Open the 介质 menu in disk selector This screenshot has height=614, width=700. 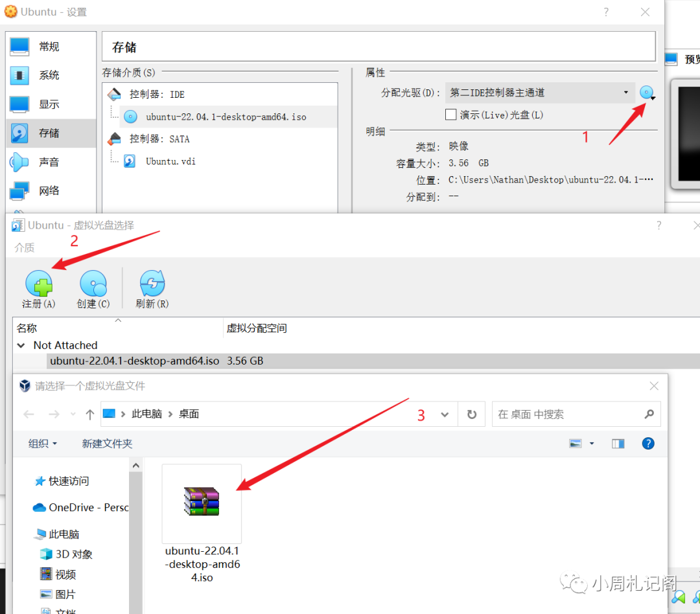tap(24, 247)
